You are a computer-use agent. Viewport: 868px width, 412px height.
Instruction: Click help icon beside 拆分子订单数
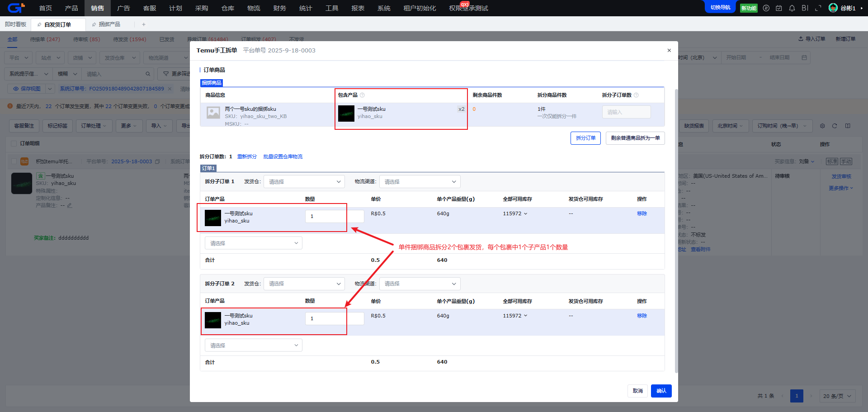[636, 95]
